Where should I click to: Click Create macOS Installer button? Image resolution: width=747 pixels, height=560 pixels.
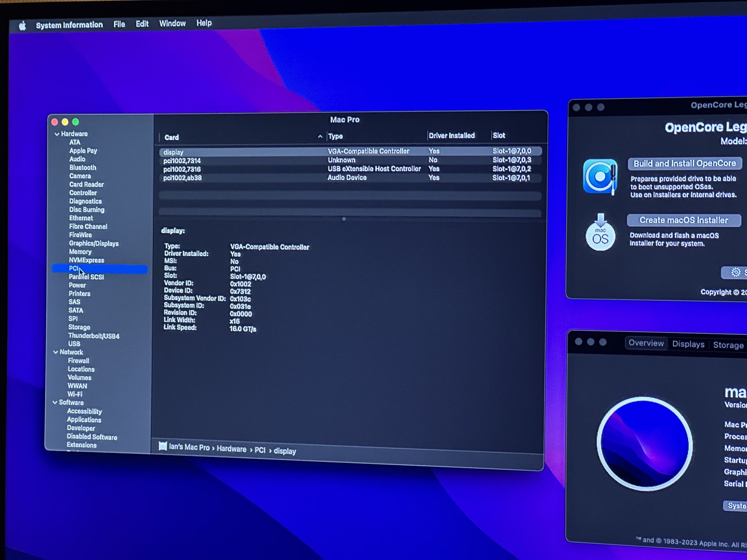point(684,220)
